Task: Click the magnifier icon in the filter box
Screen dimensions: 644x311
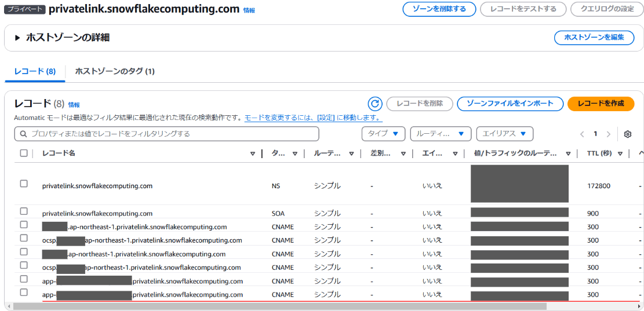Action: (x=23, y=134)
